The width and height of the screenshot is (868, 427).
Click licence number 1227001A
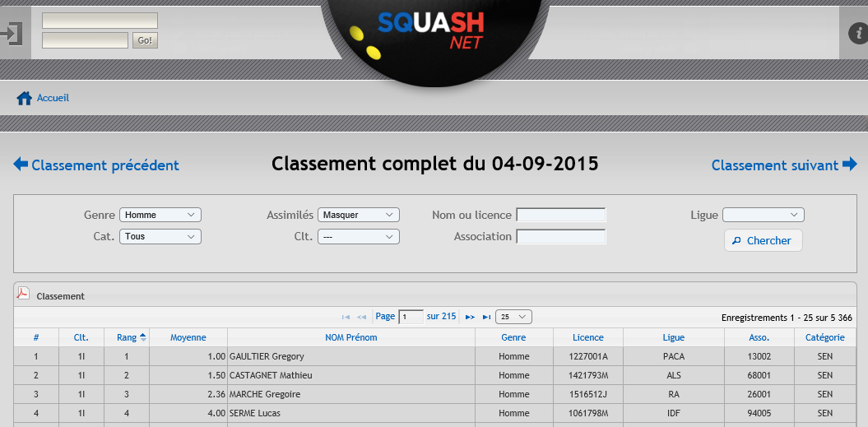(588, 356)
